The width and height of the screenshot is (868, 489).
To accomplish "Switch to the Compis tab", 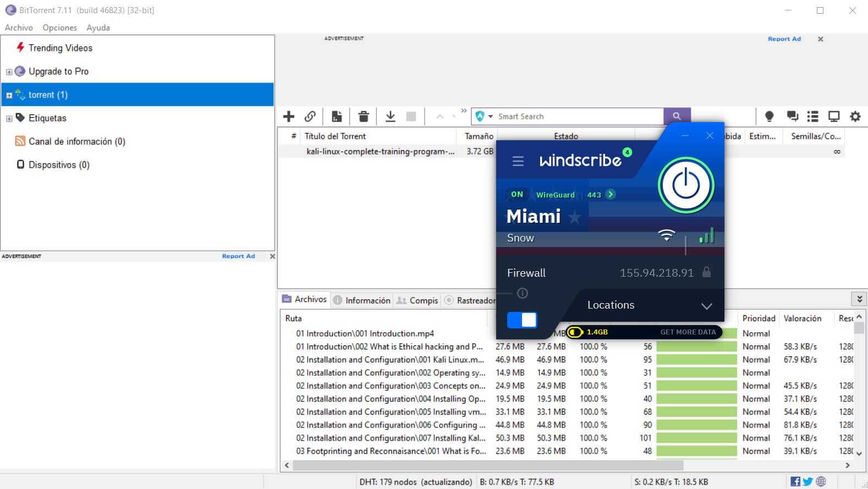I will click(417, 300).
